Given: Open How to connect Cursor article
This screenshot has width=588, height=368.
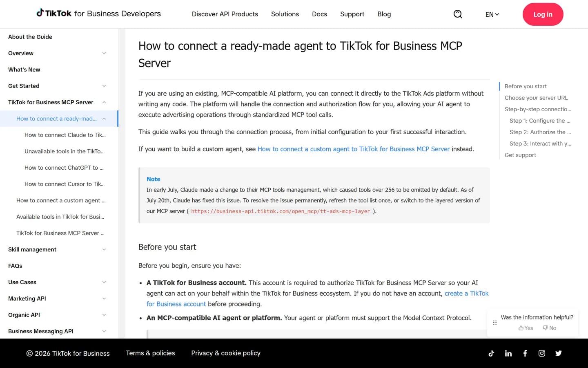Looking at the screenshot, I should pos(65,184).
